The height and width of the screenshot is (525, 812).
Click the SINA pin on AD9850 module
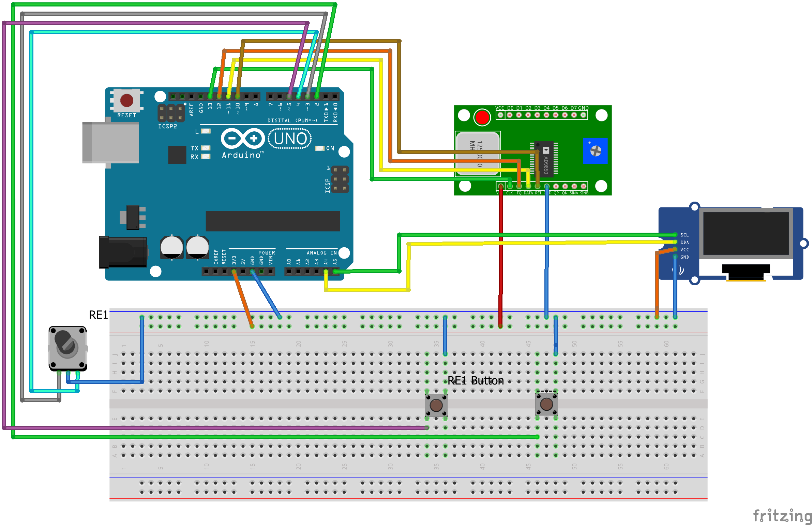coord(574,186)
